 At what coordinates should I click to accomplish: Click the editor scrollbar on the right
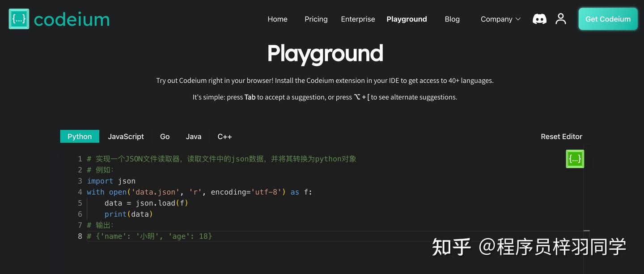pyautogui.click(x=585, y=193)
